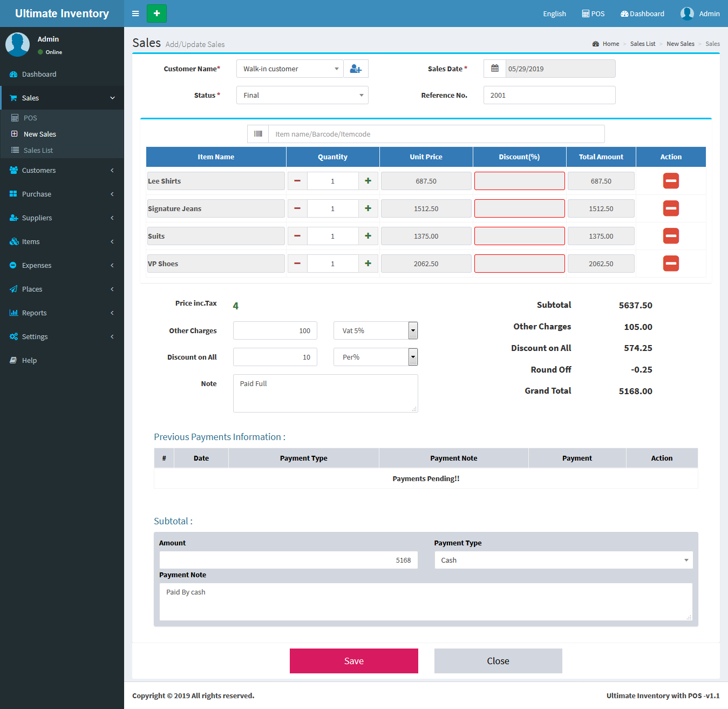Click the add new customer icon

tap(356, 69)
